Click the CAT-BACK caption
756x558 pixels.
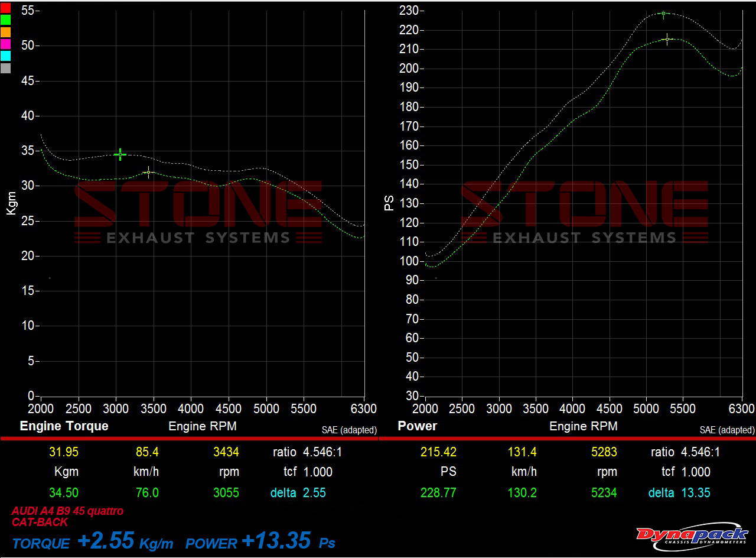40,522
